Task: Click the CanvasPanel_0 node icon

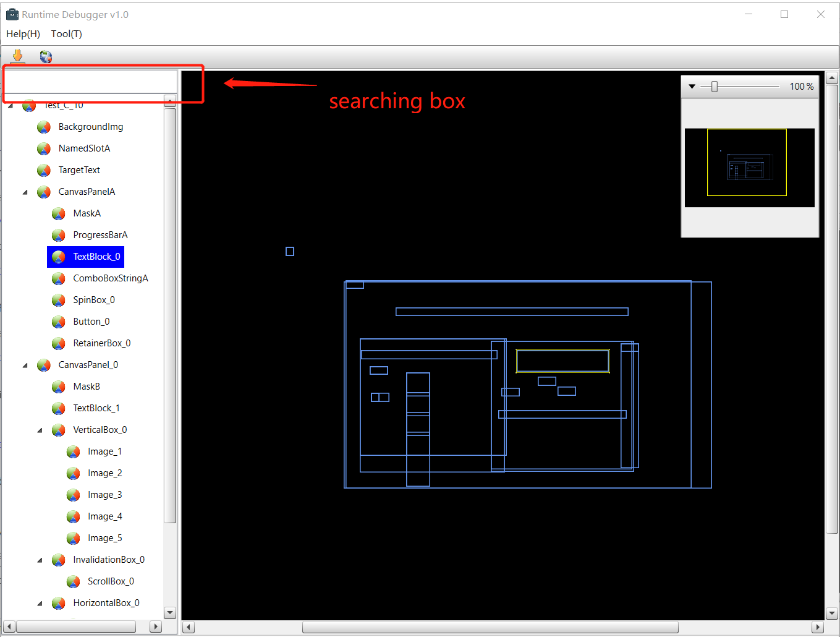Action: pyautogui.click(x=44, y=365)
